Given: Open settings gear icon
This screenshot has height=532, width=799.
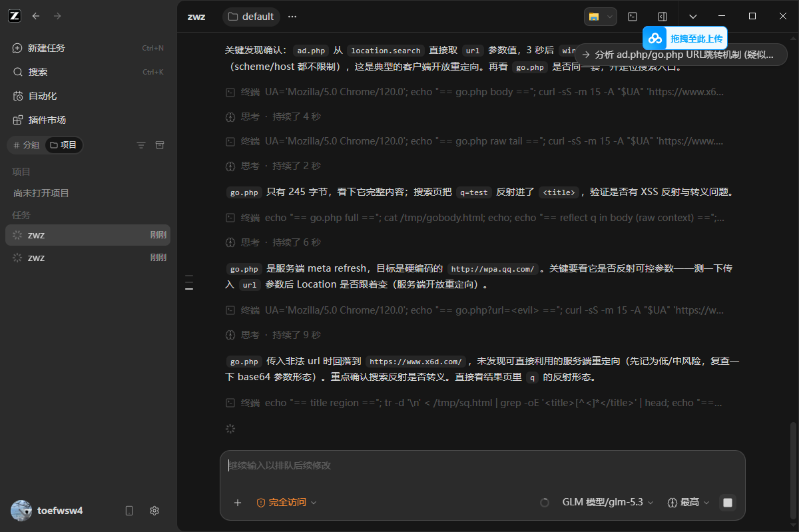Looking at the screenshot, I should [154, 511].
